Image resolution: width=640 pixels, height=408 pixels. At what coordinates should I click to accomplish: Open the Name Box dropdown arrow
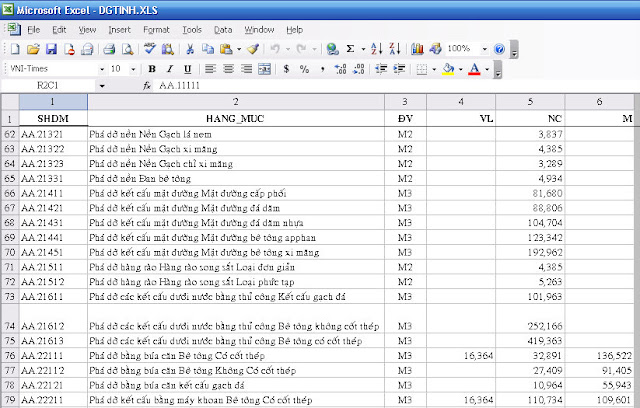[x=102, y=86]
